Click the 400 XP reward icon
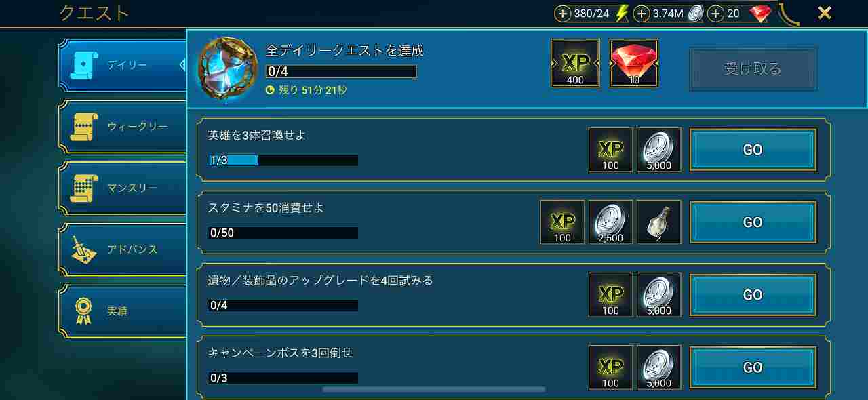Image resolution: width=868 pixels, height=400 pixels. point(576,64)
